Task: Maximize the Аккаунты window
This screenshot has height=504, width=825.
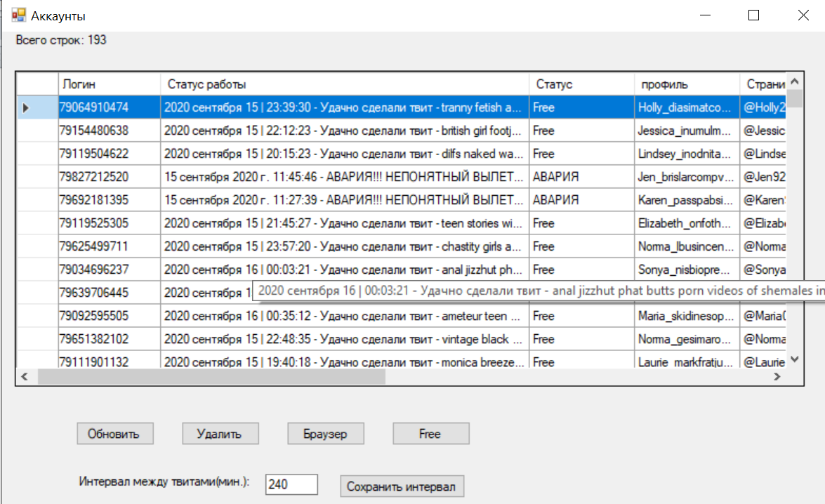Action: (x=753, y=15)
